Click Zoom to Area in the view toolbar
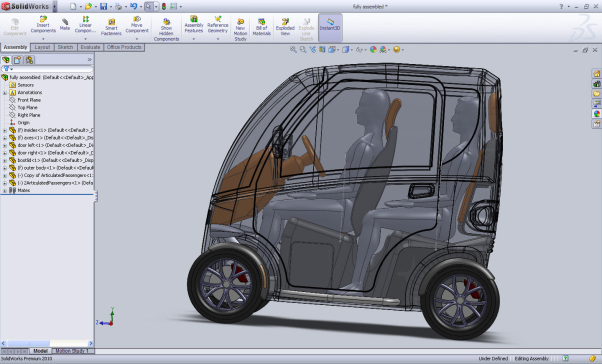This screenshot has height=364, width=602. (x=303, y=50)
